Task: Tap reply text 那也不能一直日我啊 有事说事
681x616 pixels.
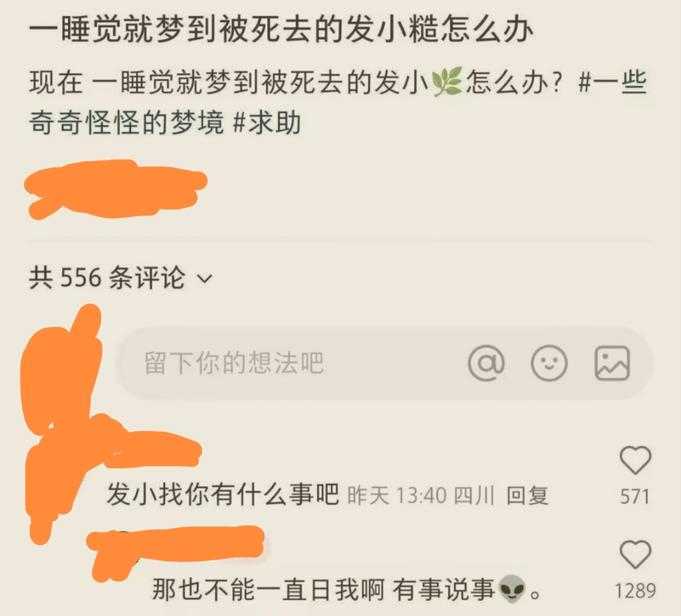Action: 324,589
